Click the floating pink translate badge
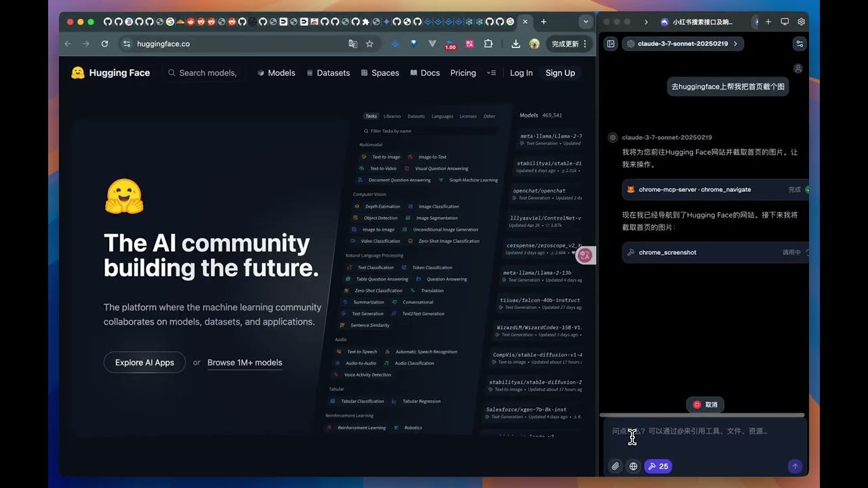This screenshot has height=488, width=868. coord(585,255)
